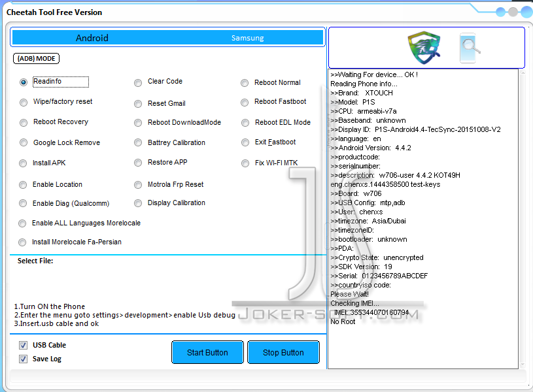This screenshot has height=392, width=533.
Task: Choose the Reboot Normal option
Action: pos(245,83)
